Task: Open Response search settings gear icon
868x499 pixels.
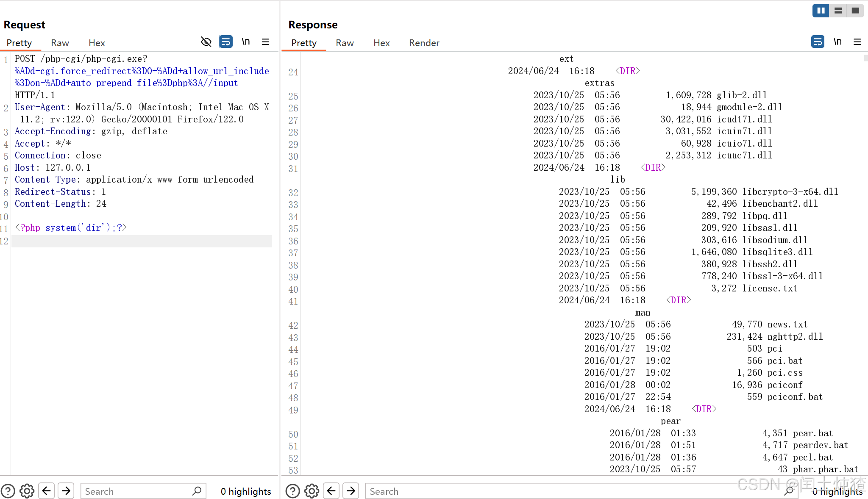Action: 312,491
